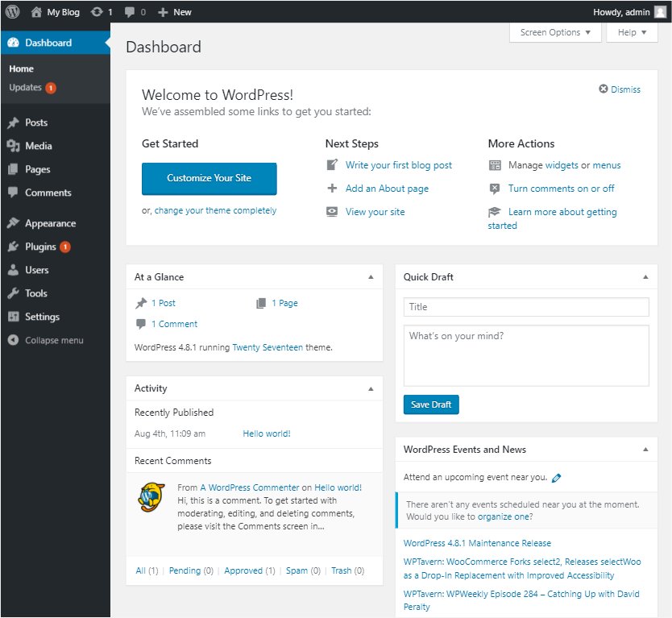Open the comments bubble in admin bar
The image size is (672, 618).
click(x=130, y=12)
